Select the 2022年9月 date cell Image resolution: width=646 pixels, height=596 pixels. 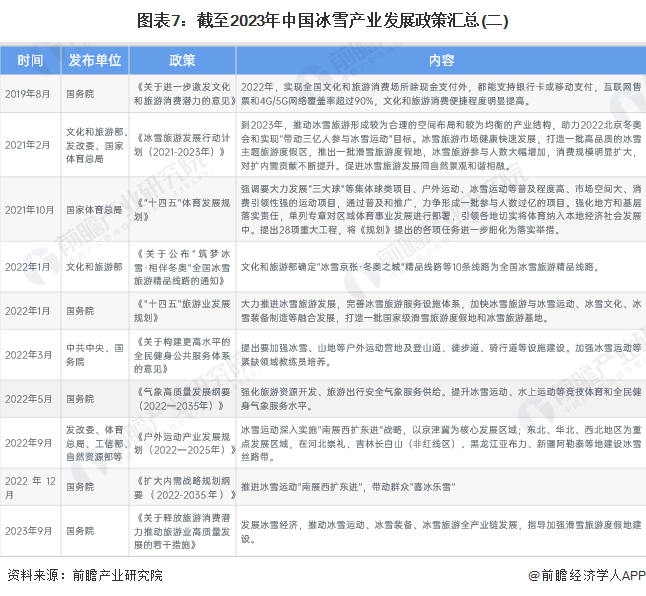28,443
